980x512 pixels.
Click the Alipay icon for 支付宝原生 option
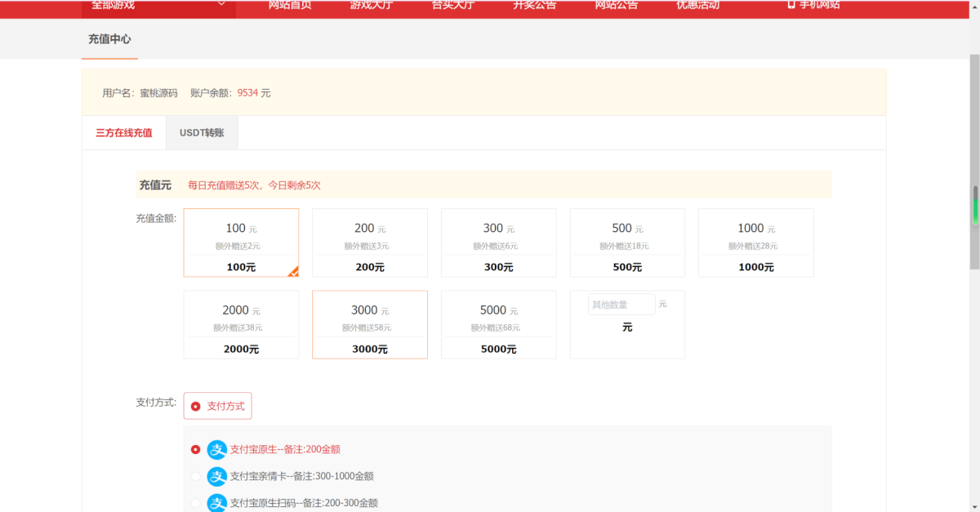[216, 449]
